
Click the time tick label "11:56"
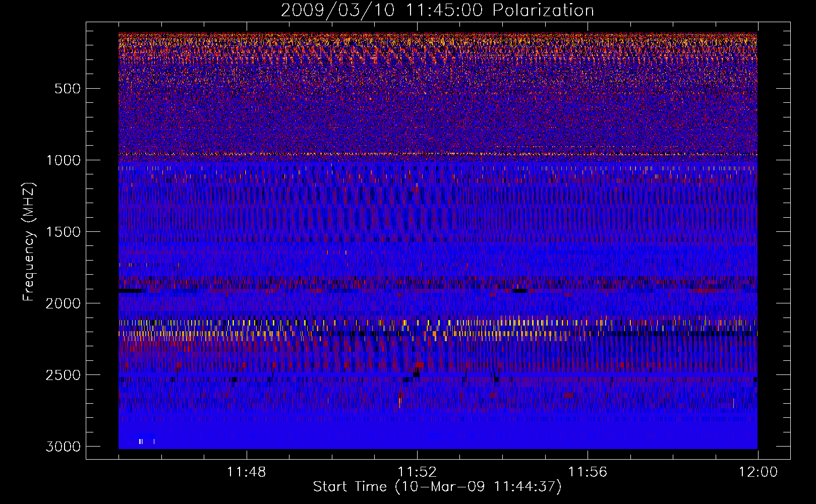588,472
